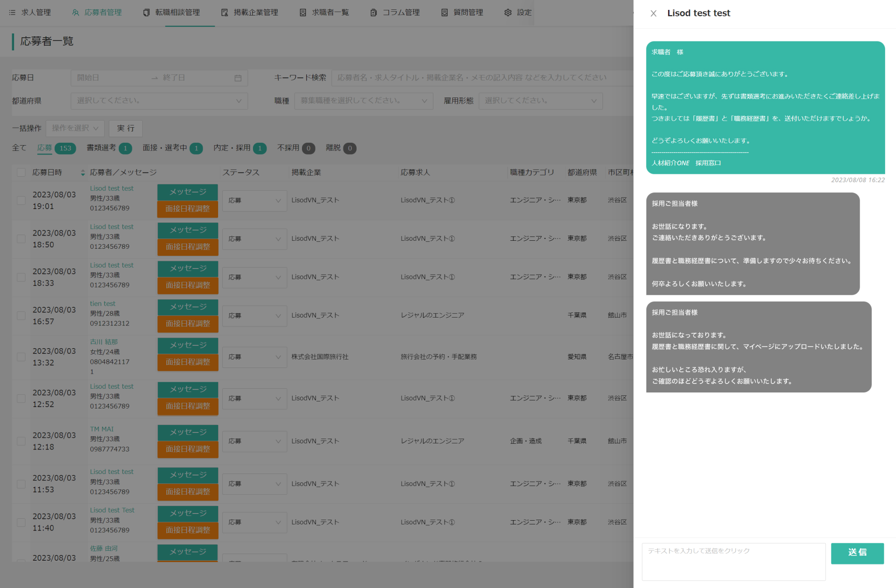The height and width of the screenshot is (588, 896).
Task: Click the 旅行会社の予約・手配業務 job cell
Action: click(439, 357)
